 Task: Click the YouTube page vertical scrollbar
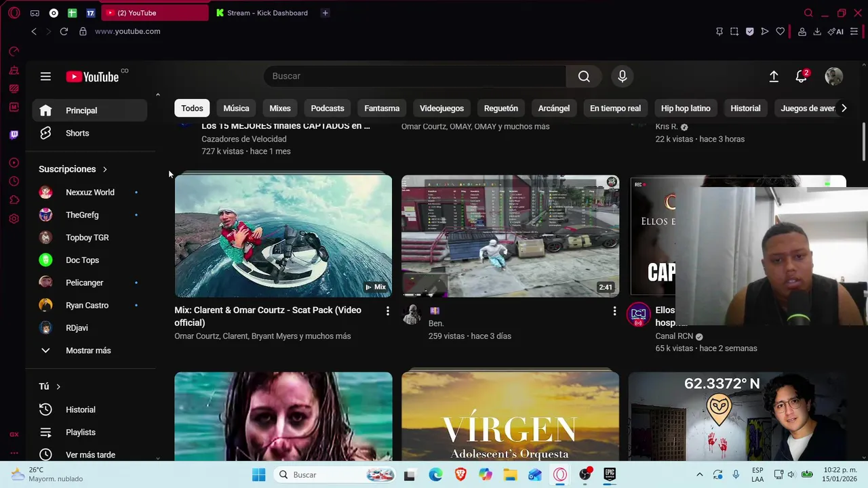pyautogui.click(x=864, y=142)
